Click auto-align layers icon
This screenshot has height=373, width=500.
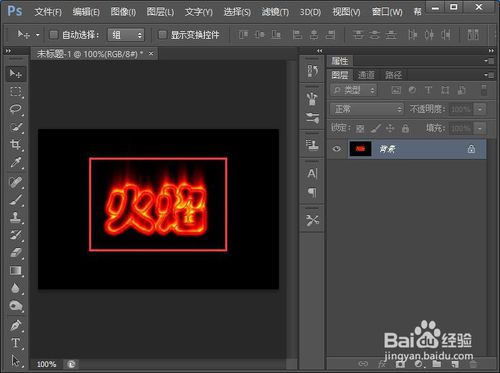pyautogui.click(x=473, y=34)
